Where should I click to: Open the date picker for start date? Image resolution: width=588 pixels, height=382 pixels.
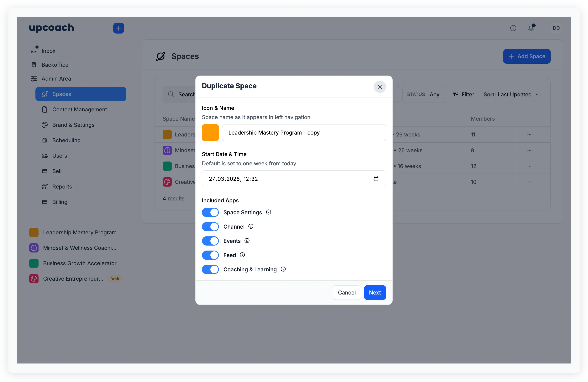point(376,179)
